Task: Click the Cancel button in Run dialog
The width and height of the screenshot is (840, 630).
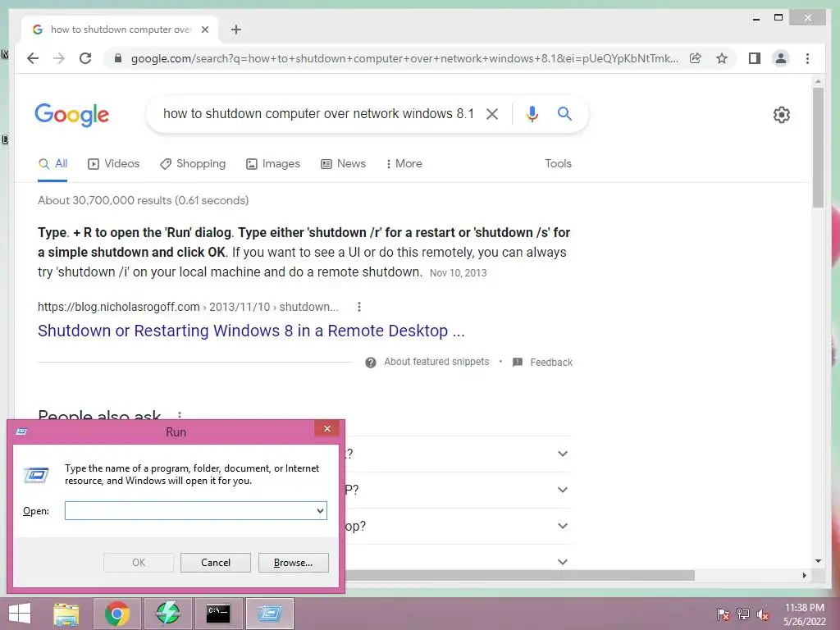Action: (216, 563)
